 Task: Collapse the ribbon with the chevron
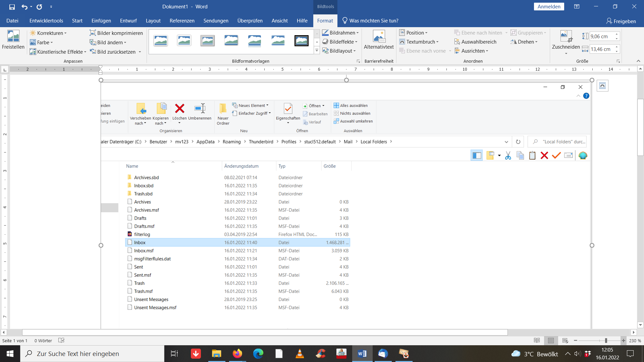[638, 61]
